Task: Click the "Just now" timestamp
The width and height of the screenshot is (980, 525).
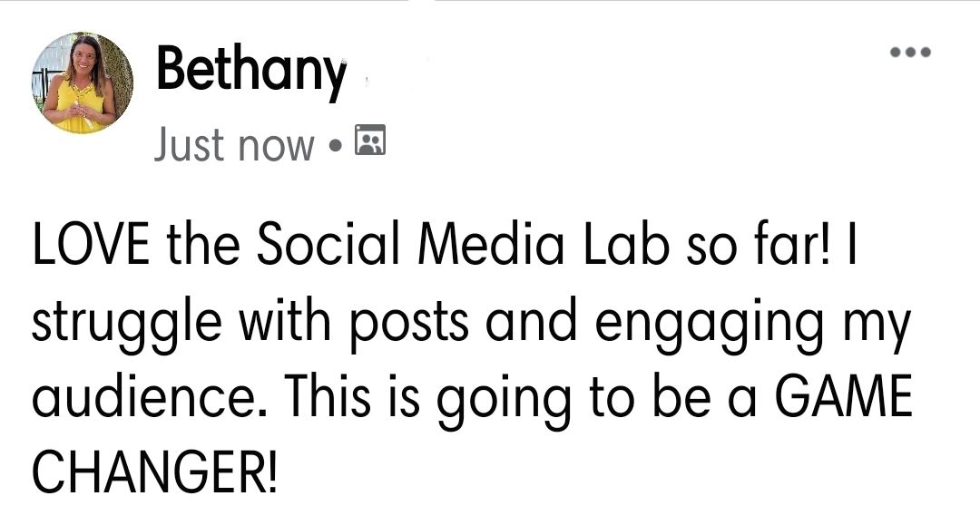Action: (x=234, y=144)
